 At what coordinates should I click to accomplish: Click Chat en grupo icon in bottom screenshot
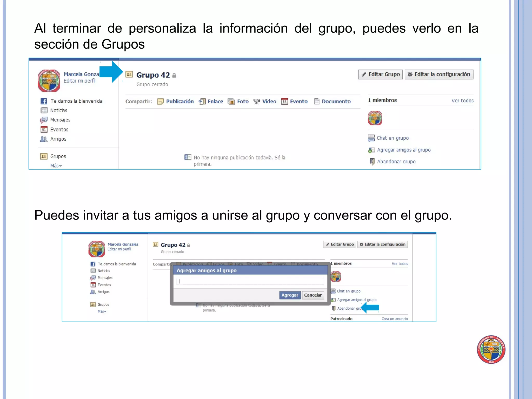coord(333,291)
